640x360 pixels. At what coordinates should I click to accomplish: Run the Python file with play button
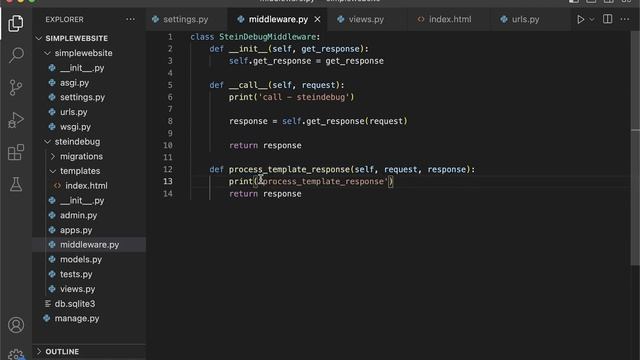(x=580, y=19)
